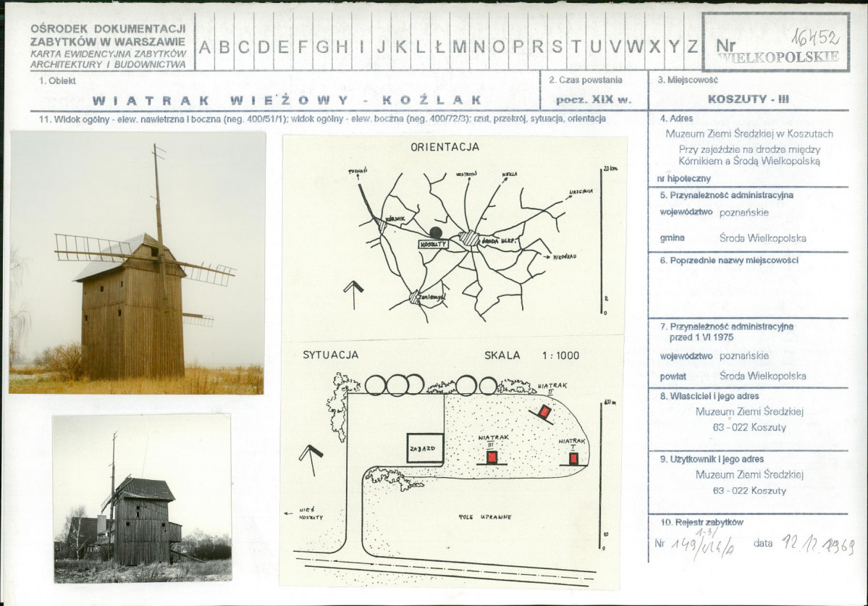Select letter box K in the alphabet index
The image size is (868, 606).
(x=401, y=46)
